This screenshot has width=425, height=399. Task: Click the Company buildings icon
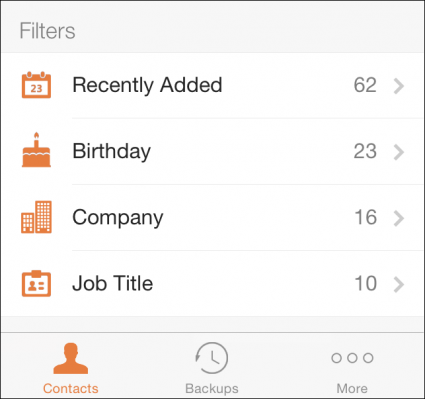tap(36, 217)
